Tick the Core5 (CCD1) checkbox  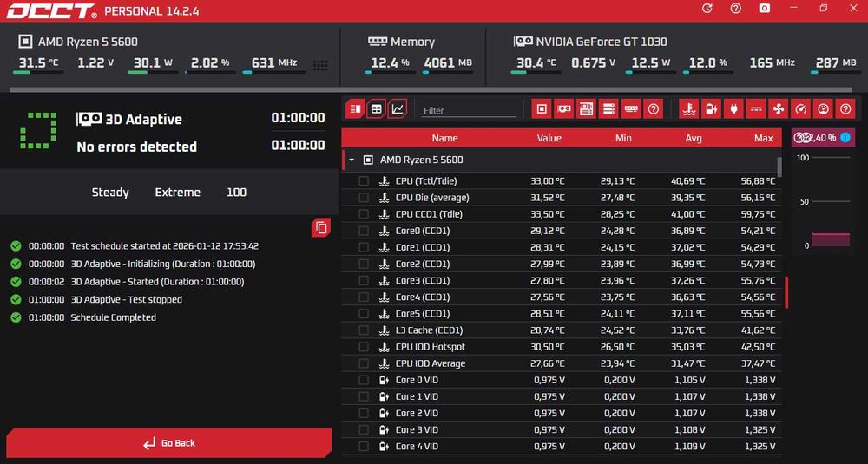pos(363,314)
